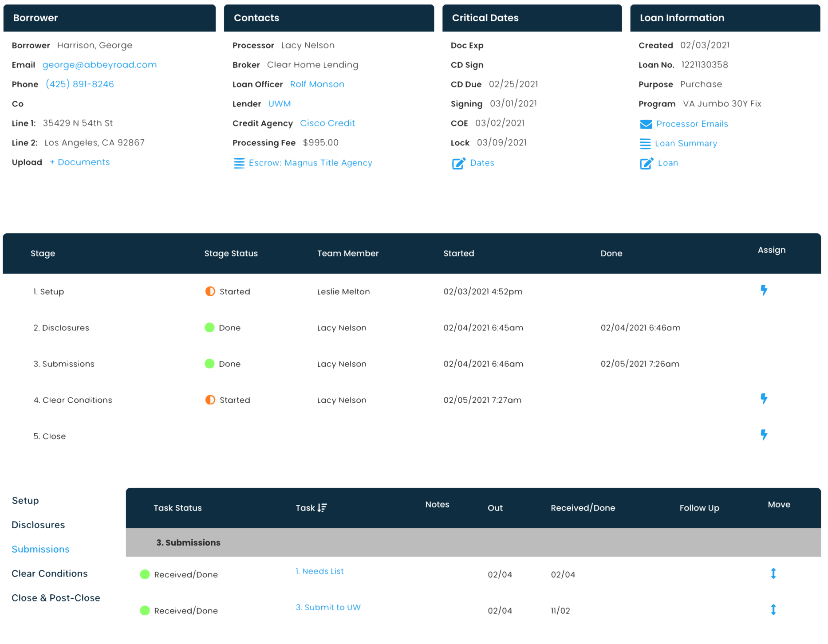This screenshot has height=644, width=828.
Task: Click the edit Loan pencil icon
Action: (646, 163)
